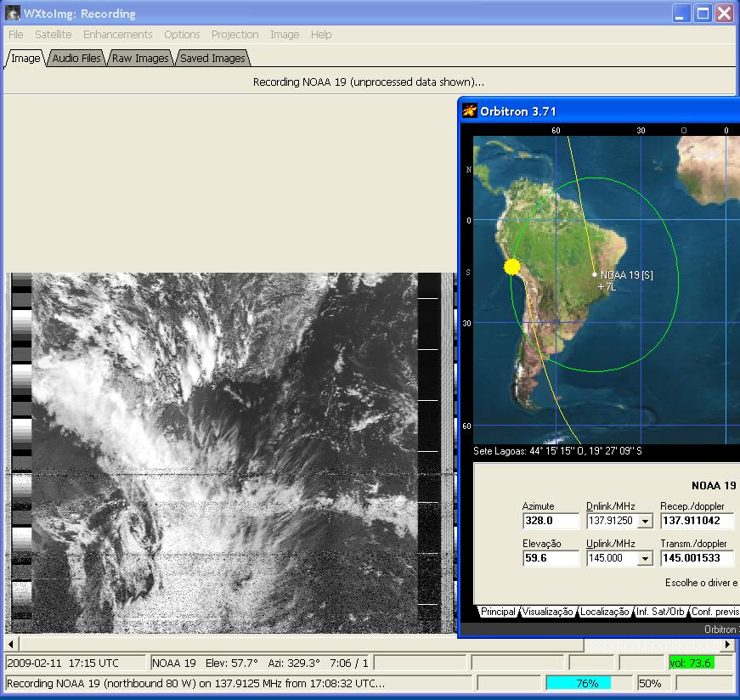Maximize the WXtoImg window
This screenshot has width=740, height=700.
(703, 14)
